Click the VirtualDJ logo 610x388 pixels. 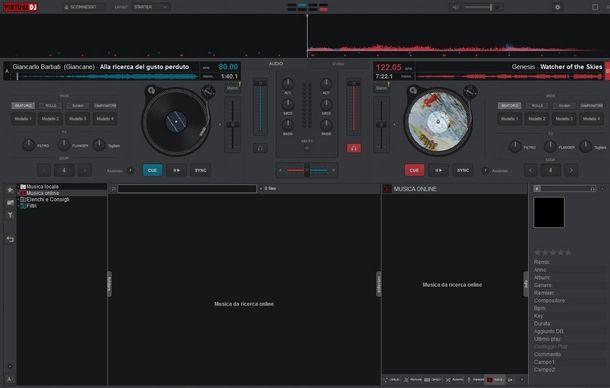click(20, 7)
